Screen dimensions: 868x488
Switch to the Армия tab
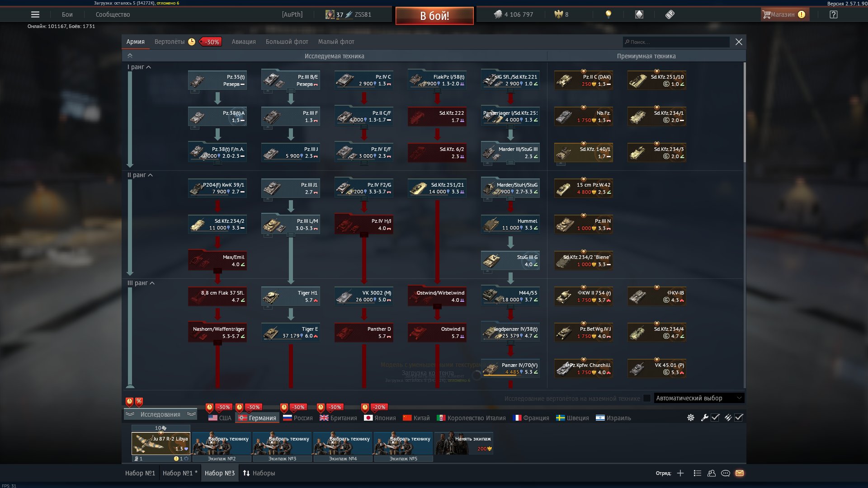(x=136, y=42)
